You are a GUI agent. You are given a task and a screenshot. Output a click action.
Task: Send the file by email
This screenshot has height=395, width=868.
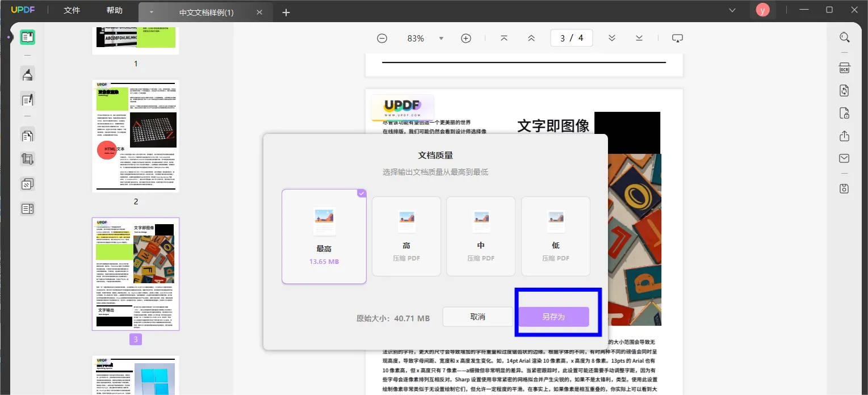click(x=845, y=158)
